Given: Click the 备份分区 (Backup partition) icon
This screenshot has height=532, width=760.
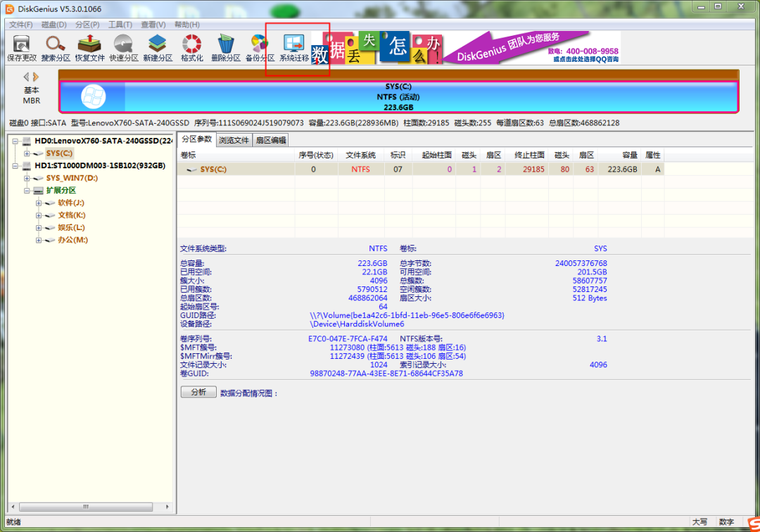Looking at the screenshot, I should 260,46.
